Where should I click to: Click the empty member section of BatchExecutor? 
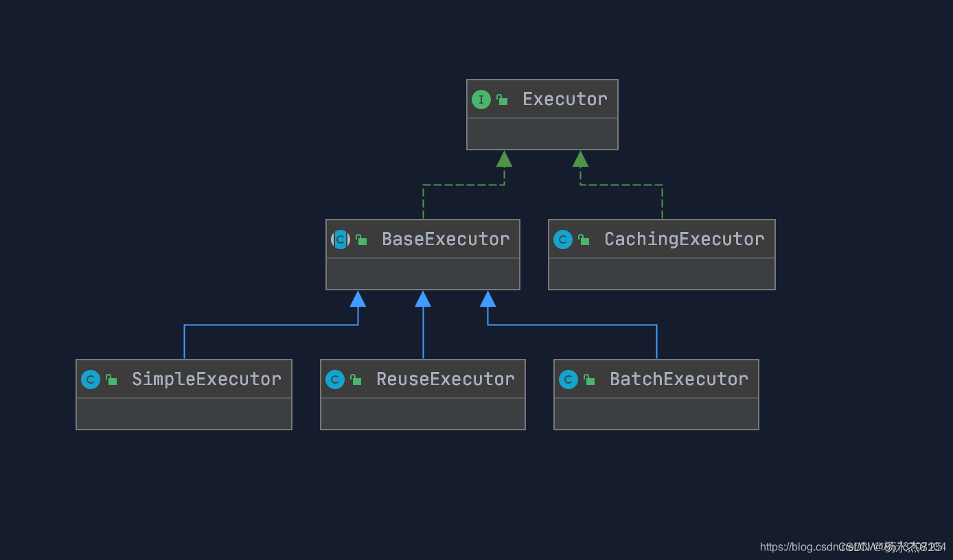(x=656, y=413)
